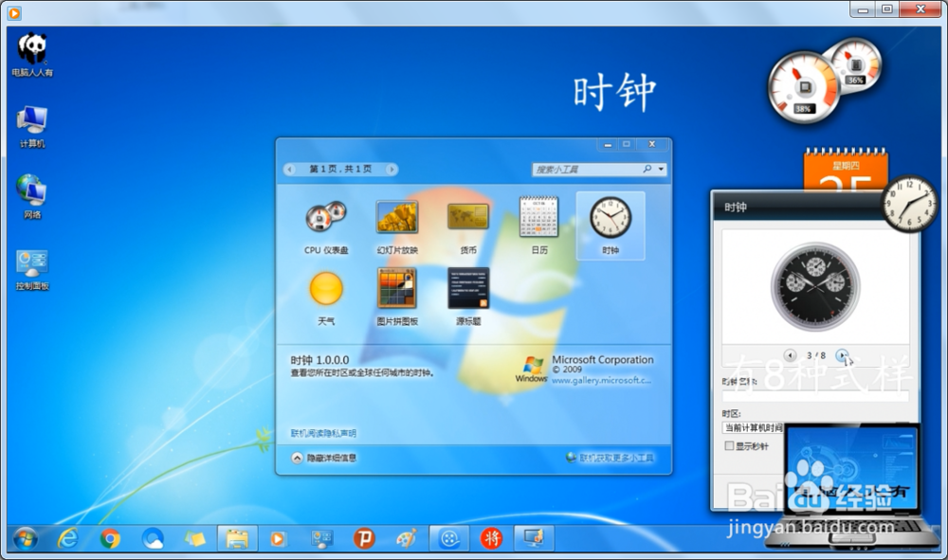Enable the 显示秒针 checkbox
This screenshot has width=948, height=560.
729,446
